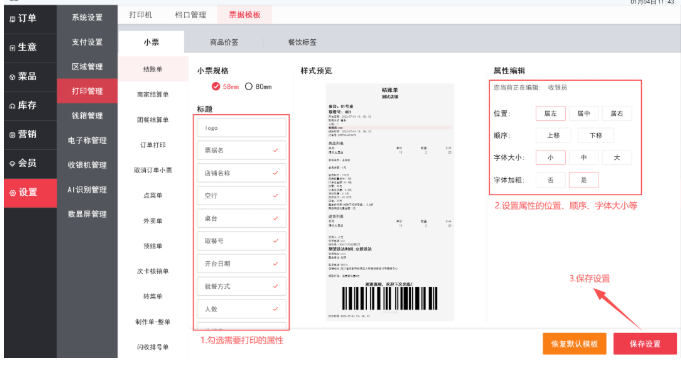
Task: Set font size to 大
Action: click(617, 158)
